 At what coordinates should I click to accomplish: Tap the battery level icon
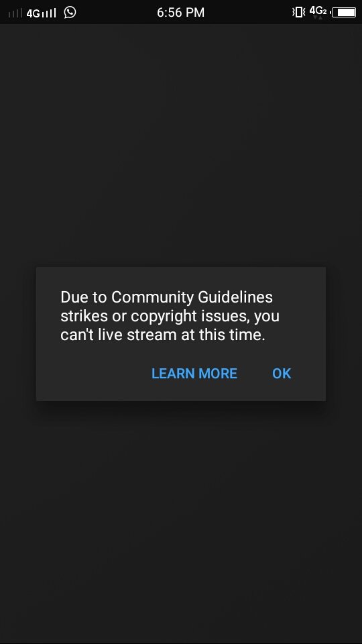click(x=343, y=12)
